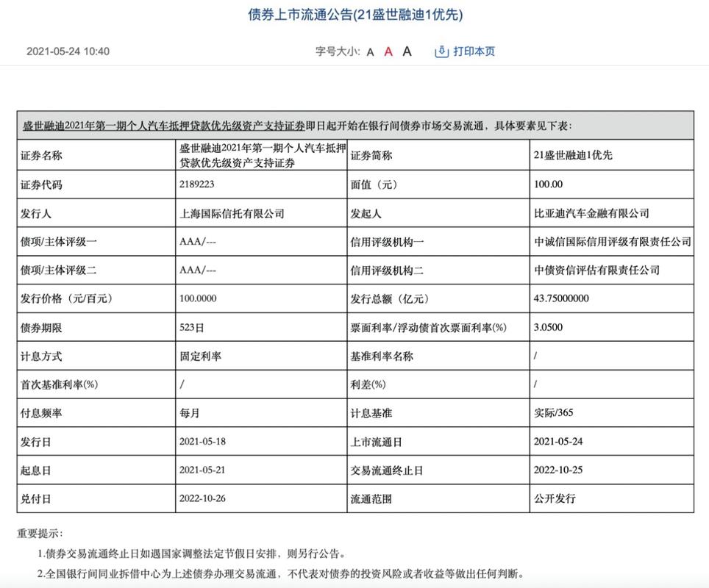Click the 发行价格（元/百元） label
709x588 pixels.
67,298
